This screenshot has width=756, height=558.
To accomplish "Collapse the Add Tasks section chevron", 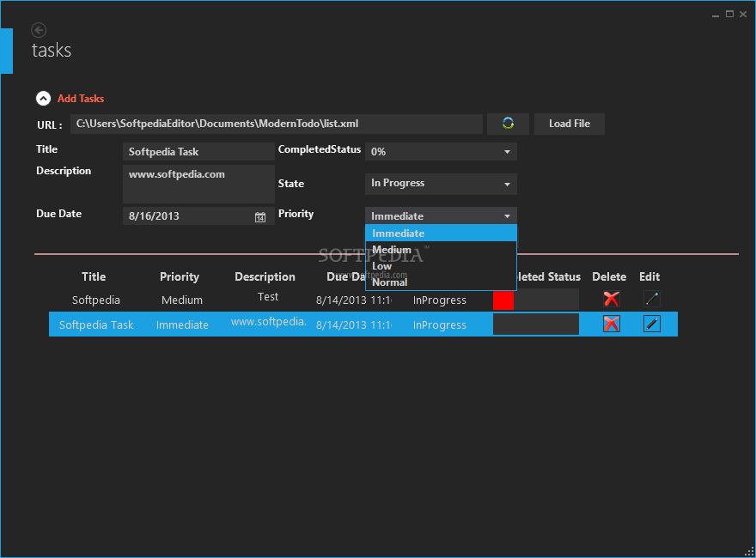I will coord(44,99).
